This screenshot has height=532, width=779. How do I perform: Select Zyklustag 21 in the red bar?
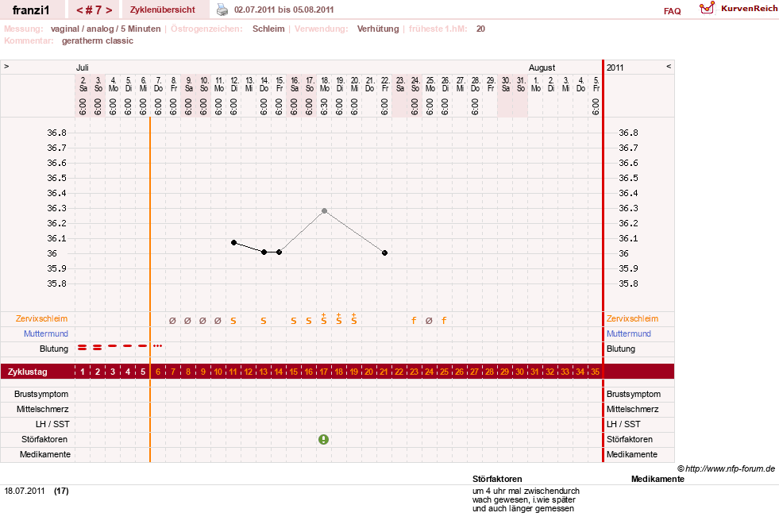(384, 372)
